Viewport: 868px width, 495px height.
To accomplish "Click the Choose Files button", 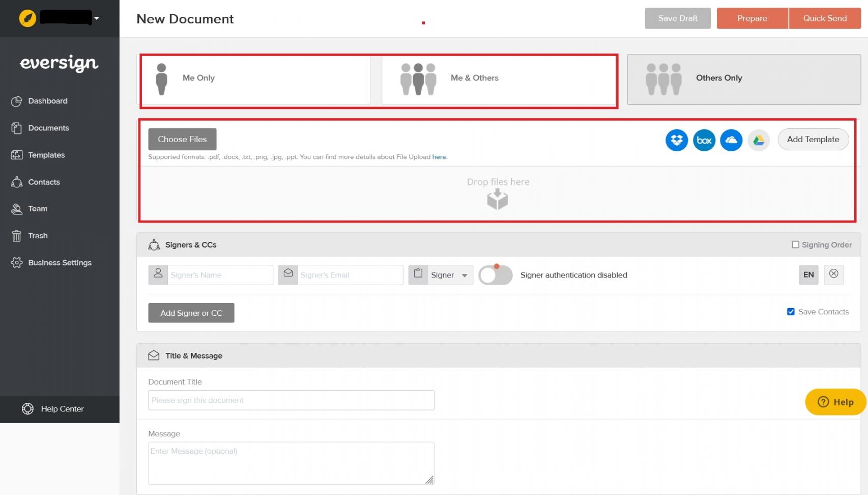I will (x=182, y=139).
